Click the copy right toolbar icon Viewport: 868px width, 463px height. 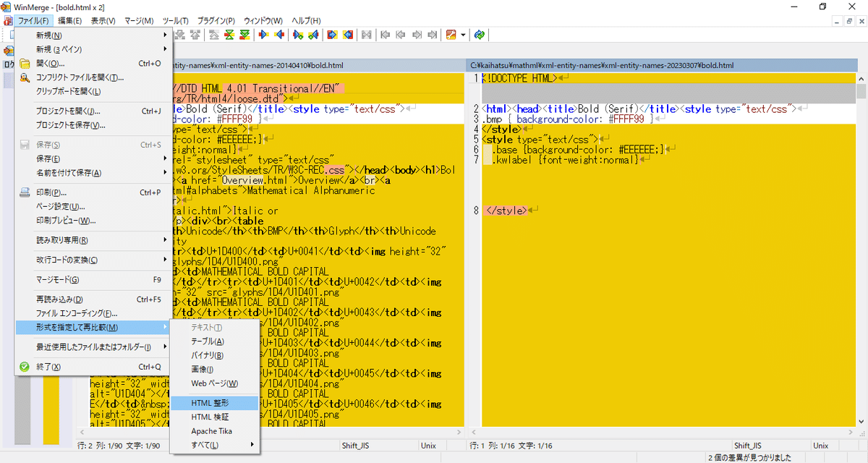[x=263, y=35]
